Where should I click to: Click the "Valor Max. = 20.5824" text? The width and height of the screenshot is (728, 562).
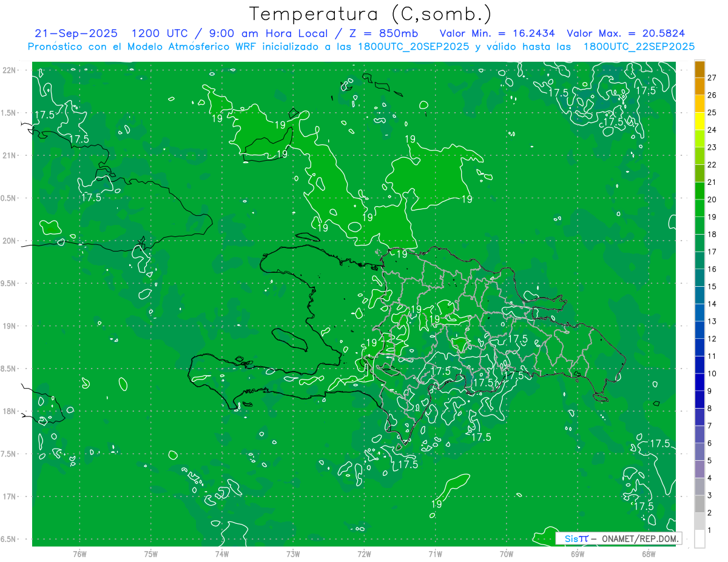(625, 33)
